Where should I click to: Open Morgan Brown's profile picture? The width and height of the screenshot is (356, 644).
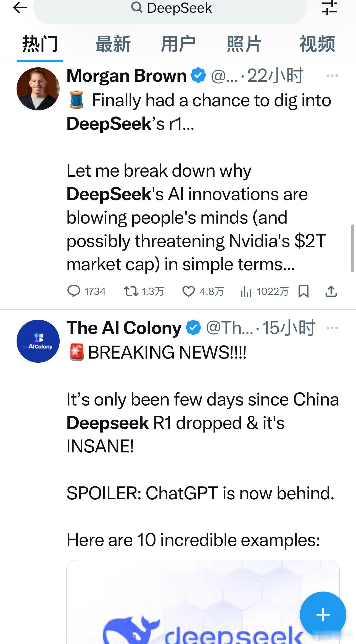[x=38, y=89]
